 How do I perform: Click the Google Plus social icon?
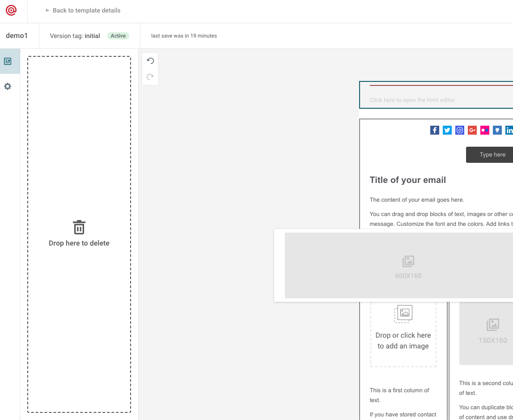pyautogui.click(x=472, y=130)
